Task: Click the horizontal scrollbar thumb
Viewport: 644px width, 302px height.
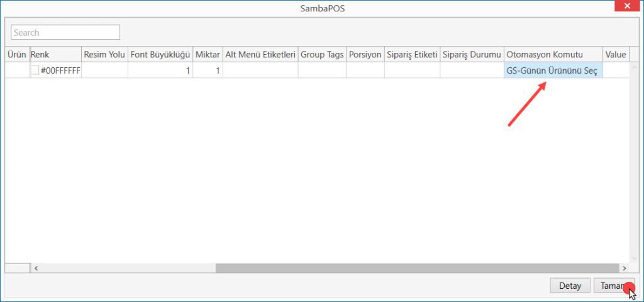Action: (415, 268)
